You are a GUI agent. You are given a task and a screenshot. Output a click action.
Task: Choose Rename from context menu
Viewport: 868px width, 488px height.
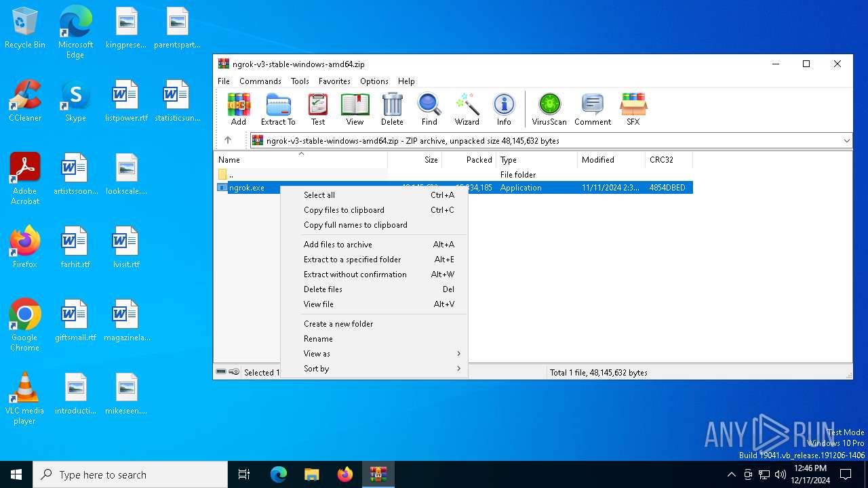point(374,339)
